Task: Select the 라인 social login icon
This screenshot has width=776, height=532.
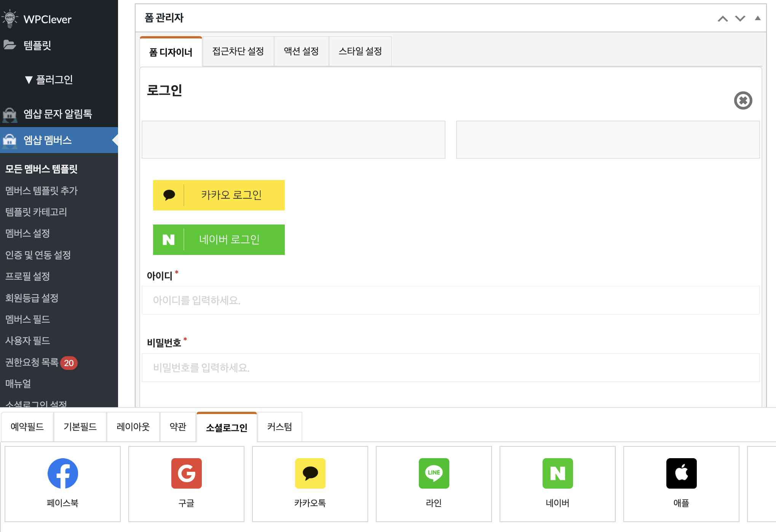Action: coord(434,473)
